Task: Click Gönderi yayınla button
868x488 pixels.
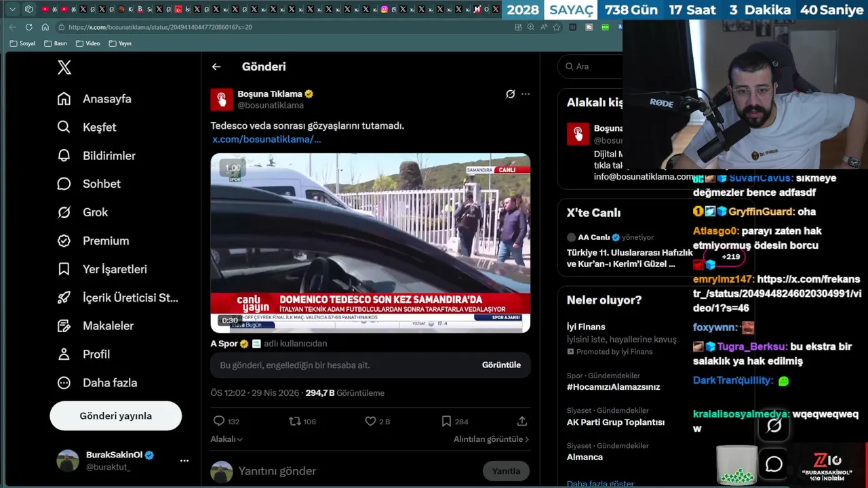Action: (x=116, y=416)
